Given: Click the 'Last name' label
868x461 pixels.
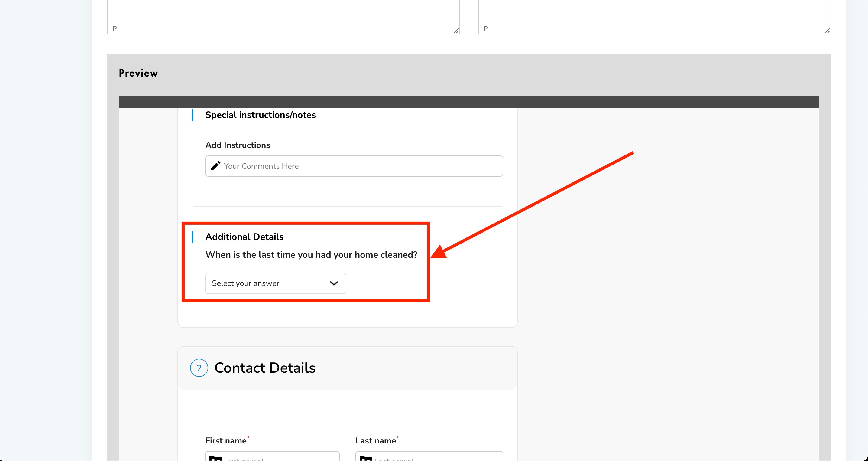Looking at the screenshot, I should click(x=375, y=440).
